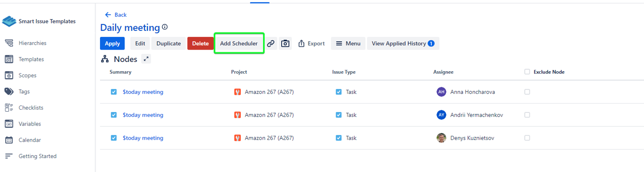Open Variables in the sidebar
644x172 pixels.
pyautogui.click(x=30, y=124)
